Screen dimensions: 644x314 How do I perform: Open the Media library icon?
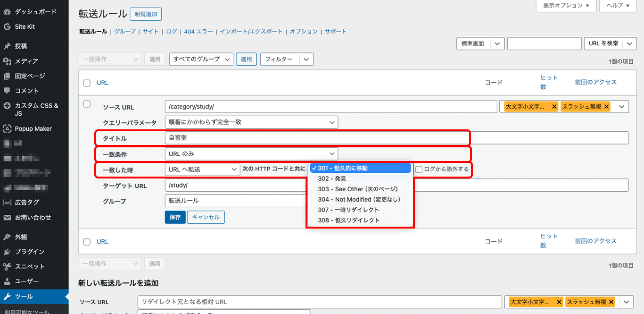point(7,61)
